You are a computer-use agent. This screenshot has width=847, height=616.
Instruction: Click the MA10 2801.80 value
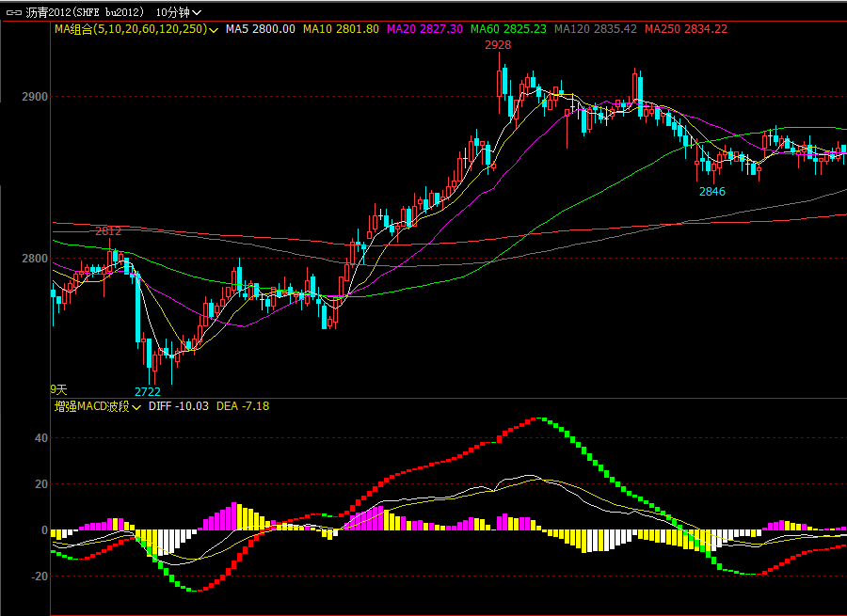[x=341, y=29]
